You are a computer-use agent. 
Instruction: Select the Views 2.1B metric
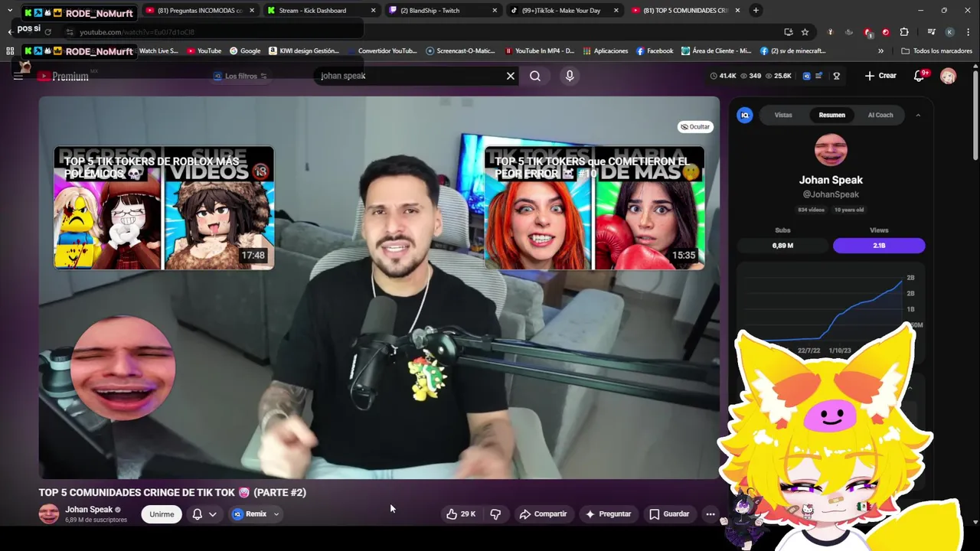pyautogui.click(x=879, y=246)
